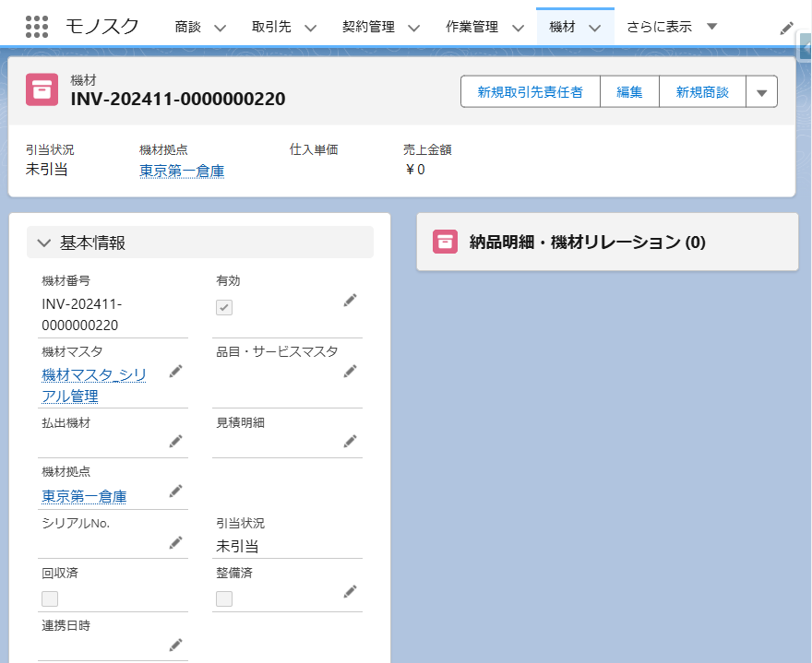Click edit pencil next to 見積明細
The height and width of the screenshot is (663, 812).
pyautogui.click(x=350, y=442)
